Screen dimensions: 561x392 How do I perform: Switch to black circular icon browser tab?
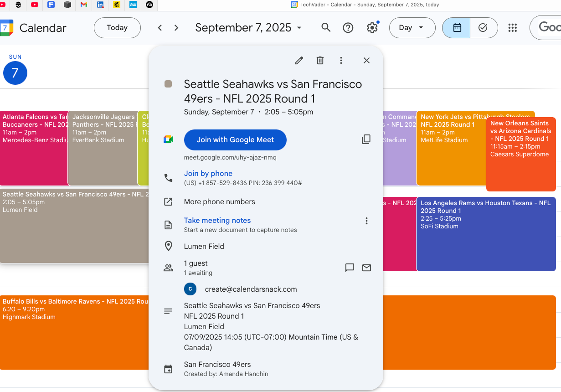point(149,5)
